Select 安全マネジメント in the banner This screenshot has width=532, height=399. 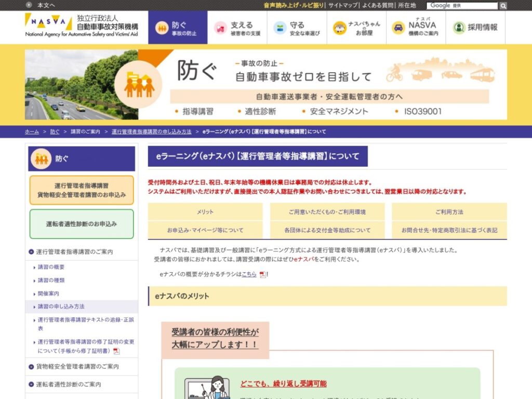point(339,111)
